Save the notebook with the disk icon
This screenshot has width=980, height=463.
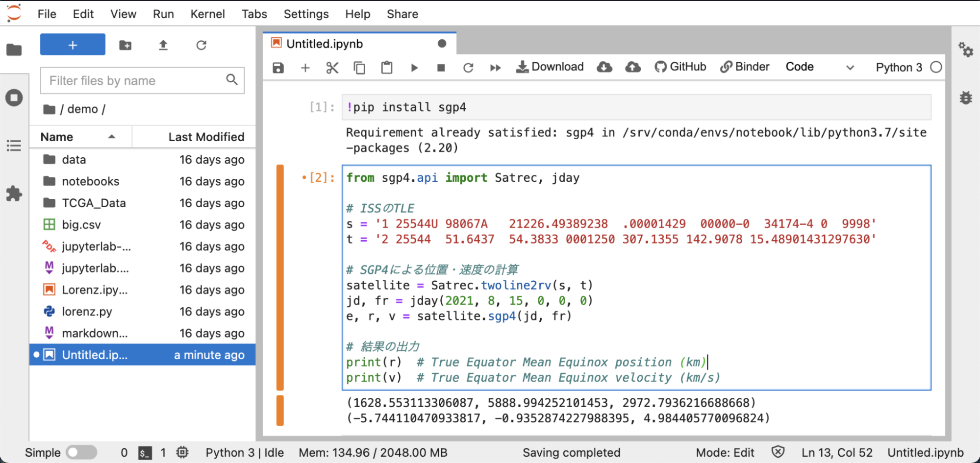click(x=278, y=68)
